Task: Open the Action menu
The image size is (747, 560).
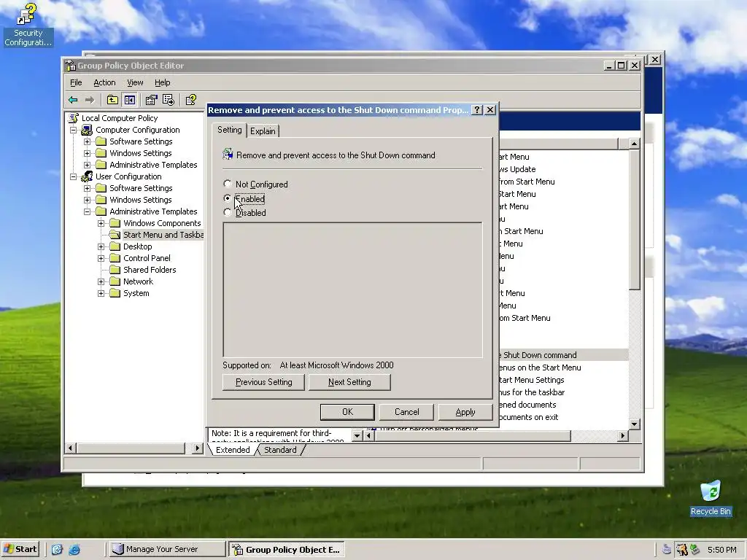Action: tap(104, 82)
